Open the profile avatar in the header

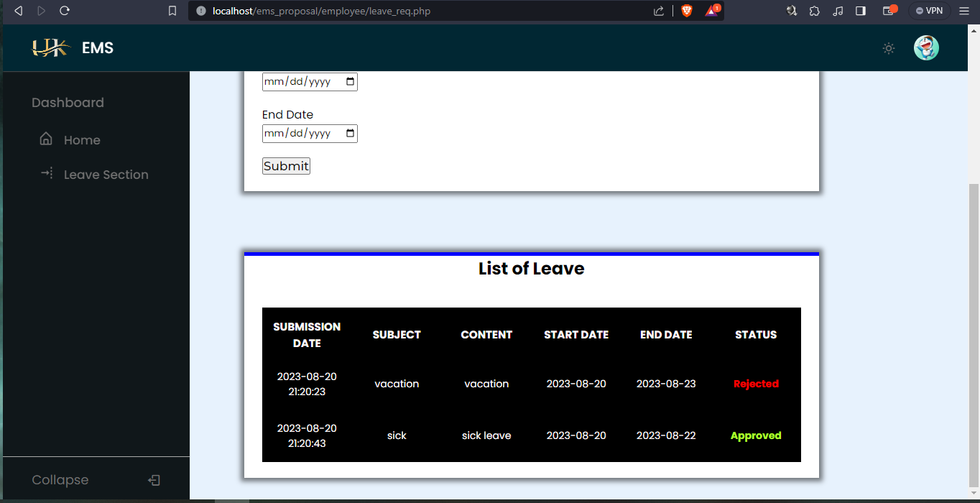(926, 47)
